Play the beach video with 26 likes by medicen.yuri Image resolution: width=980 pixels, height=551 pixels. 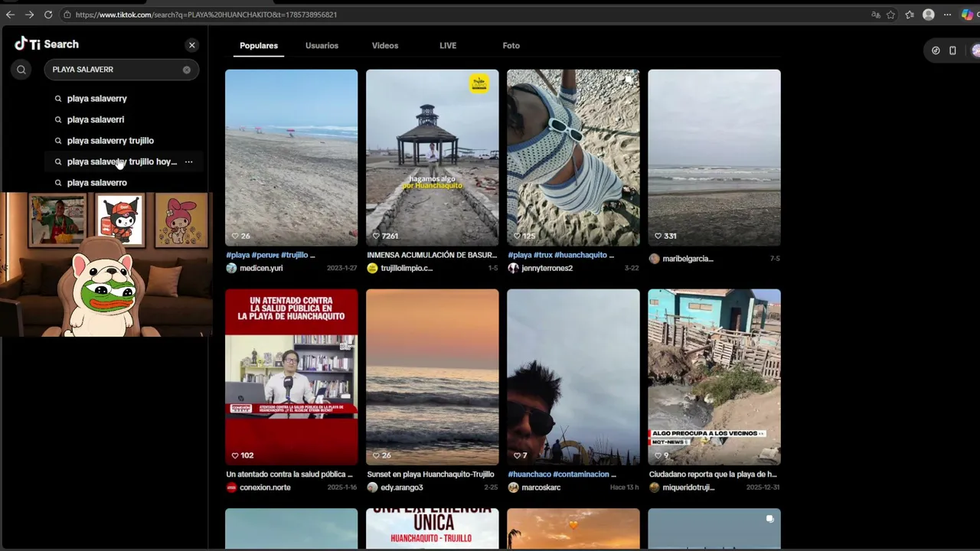coord(291,158)
